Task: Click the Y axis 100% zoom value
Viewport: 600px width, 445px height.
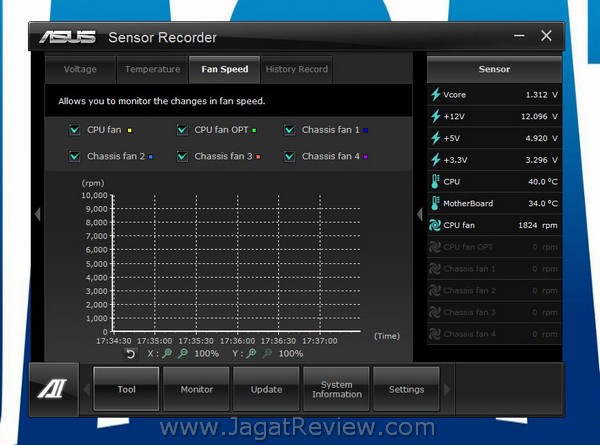Action: pos(291,354)
